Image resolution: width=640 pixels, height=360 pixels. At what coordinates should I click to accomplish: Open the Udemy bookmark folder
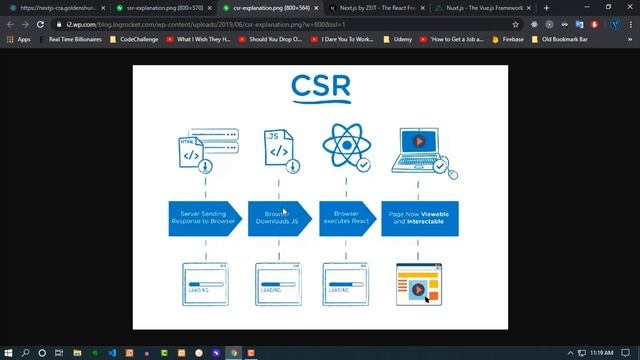[398, 40]
